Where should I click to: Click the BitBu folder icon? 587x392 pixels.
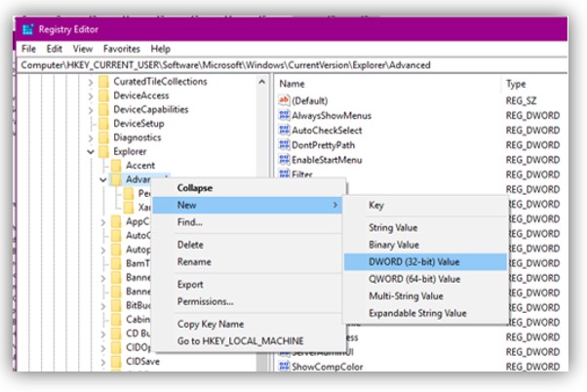tap(116, 305)
